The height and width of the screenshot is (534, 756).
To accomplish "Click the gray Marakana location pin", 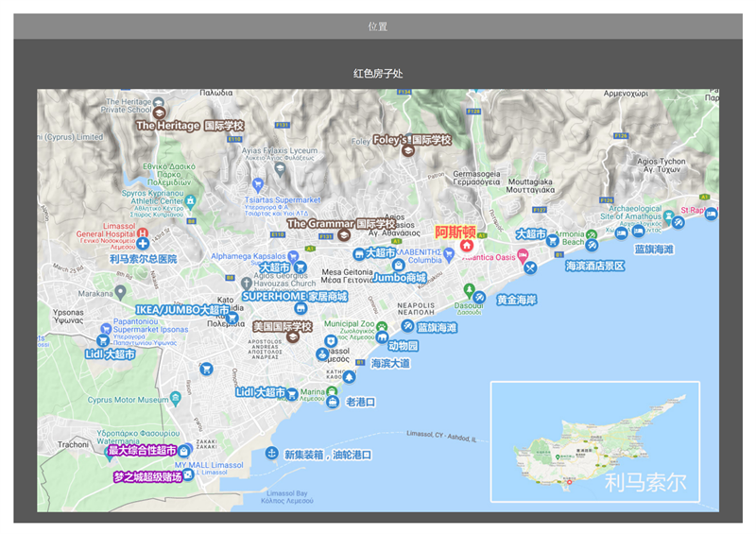I will tap(121, 292).
